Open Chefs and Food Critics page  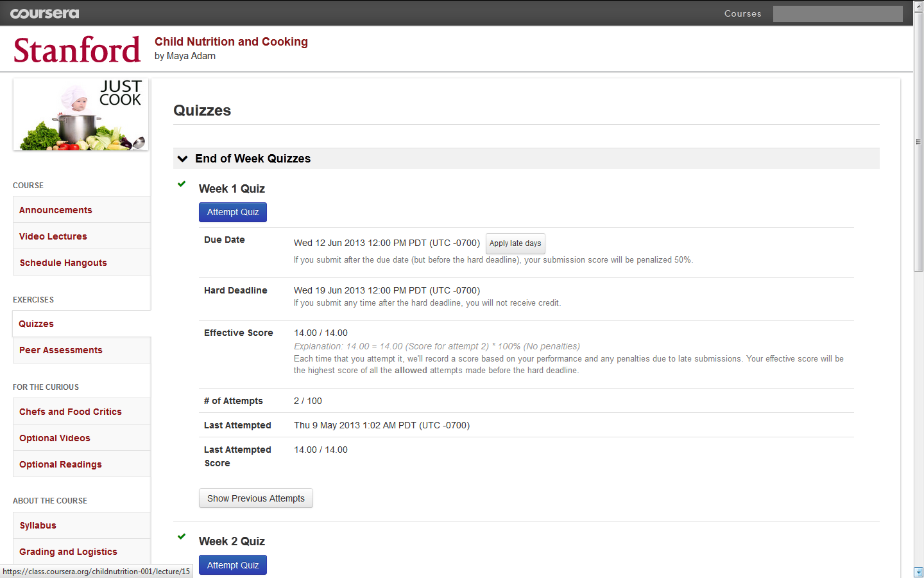tap(81, 412)
